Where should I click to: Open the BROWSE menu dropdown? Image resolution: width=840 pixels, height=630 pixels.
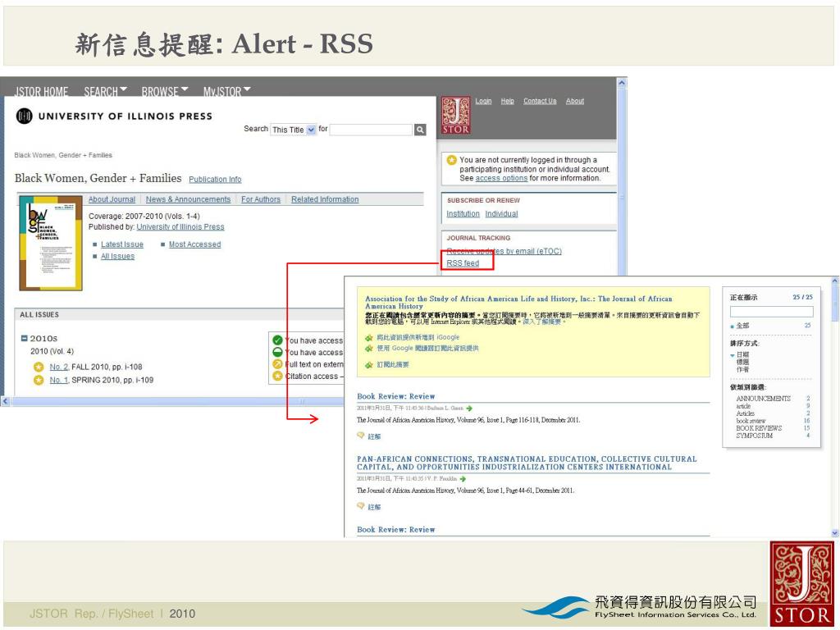click(x=165, y=92)
